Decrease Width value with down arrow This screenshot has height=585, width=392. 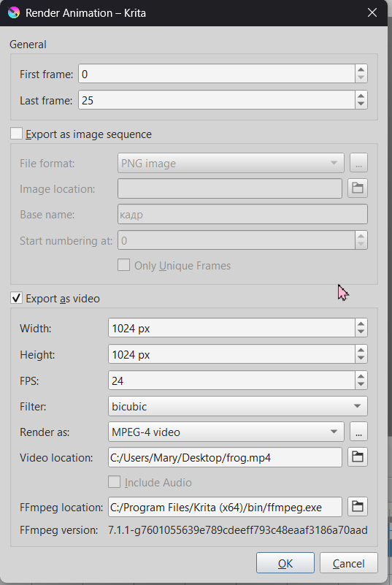(361, 332)
